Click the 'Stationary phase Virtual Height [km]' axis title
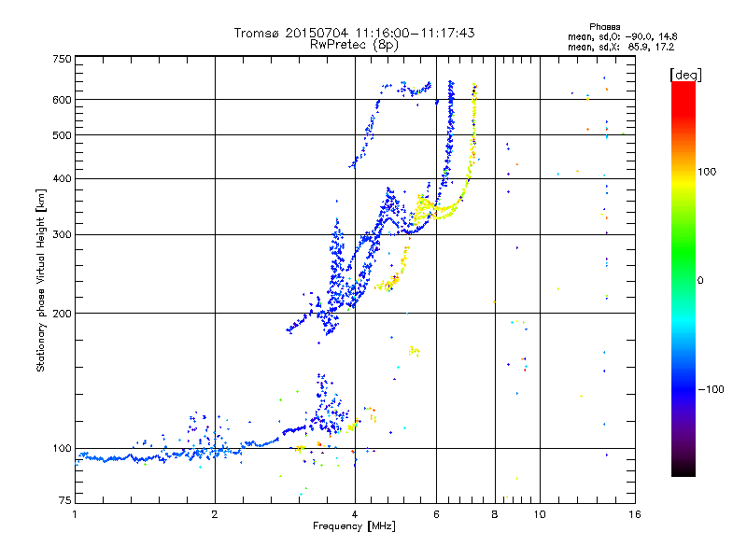 point(41,280)
